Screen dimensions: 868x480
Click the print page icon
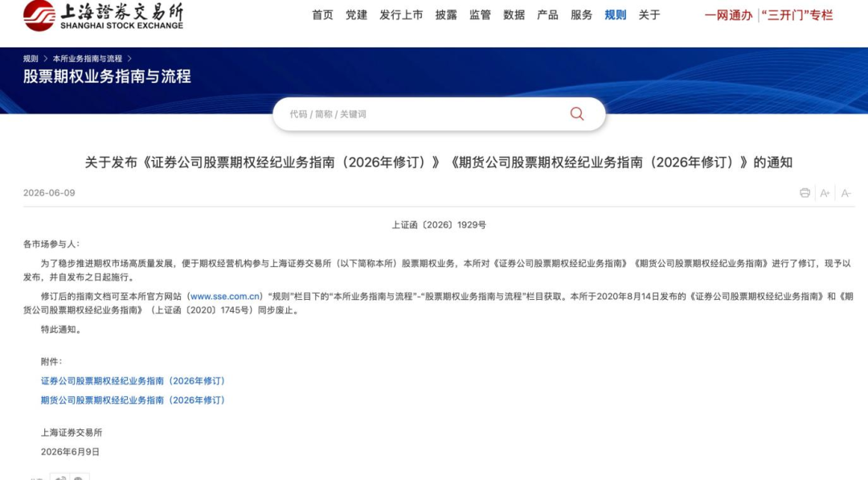[805, 193]
